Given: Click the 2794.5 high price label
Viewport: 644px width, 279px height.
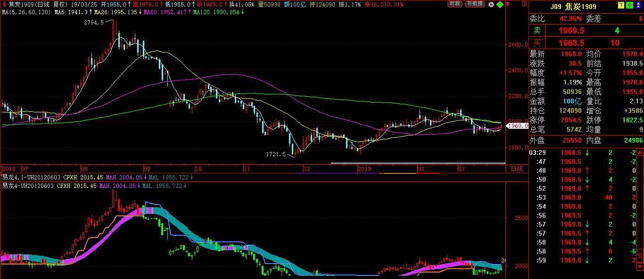Looking at the screenshot, I should (x=93, y=22).
